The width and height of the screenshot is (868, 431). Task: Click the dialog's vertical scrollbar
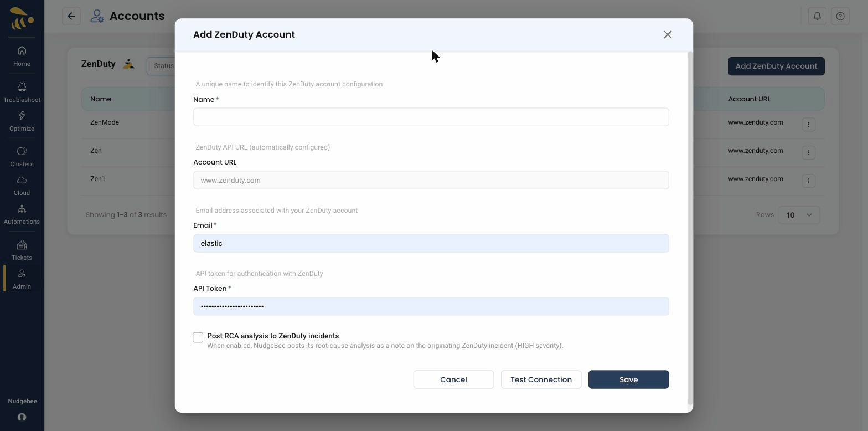click(x=690, y=228)
